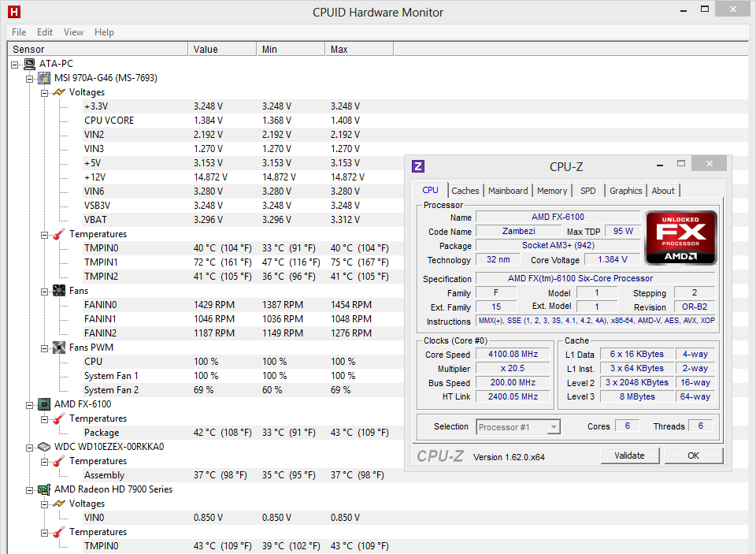Click the ATA-PC computer icon

29,64
